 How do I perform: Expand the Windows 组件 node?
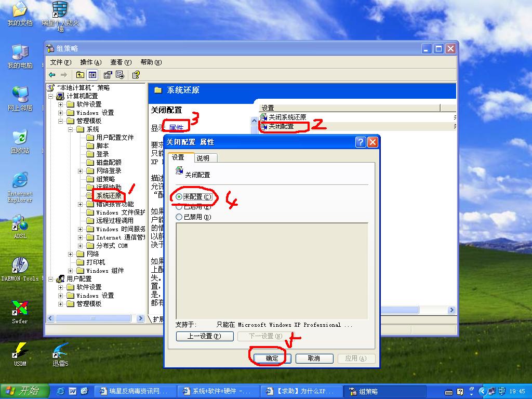(70, 270)
